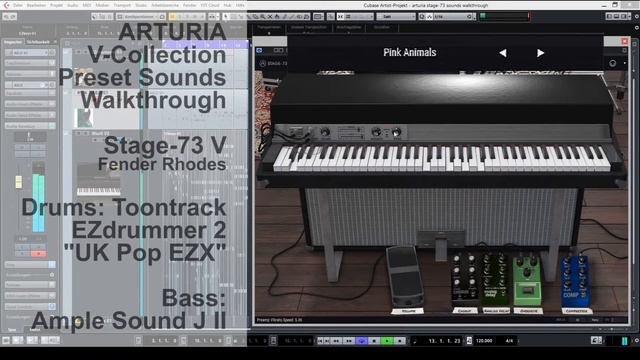Open the snap type dropdown

pos(359,17)
